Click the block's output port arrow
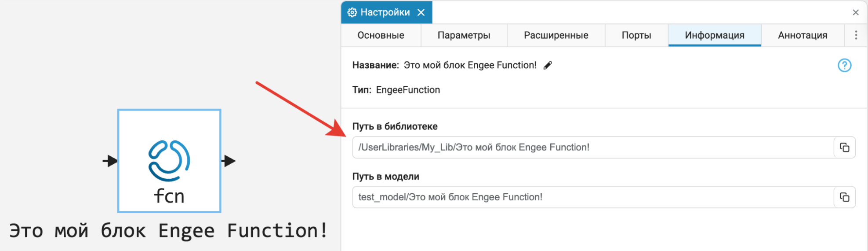This screenshot has width=868, height=251. 229,161
